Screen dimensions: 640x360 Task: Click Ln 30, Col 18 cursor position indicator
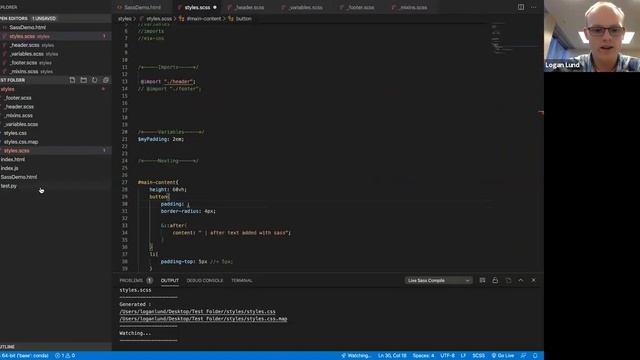pyautogui.click(x=392, y=356)
